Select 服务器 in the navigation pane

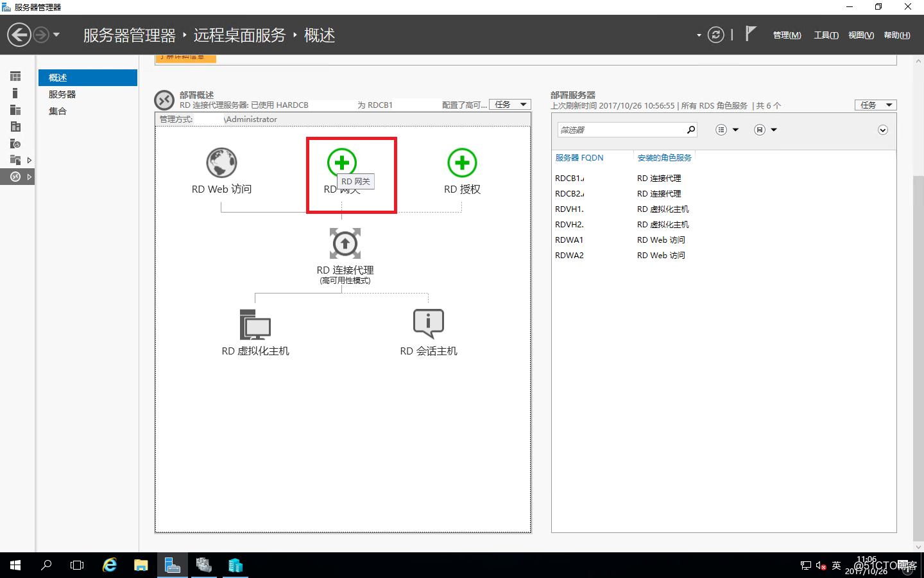tap(88, 94)
